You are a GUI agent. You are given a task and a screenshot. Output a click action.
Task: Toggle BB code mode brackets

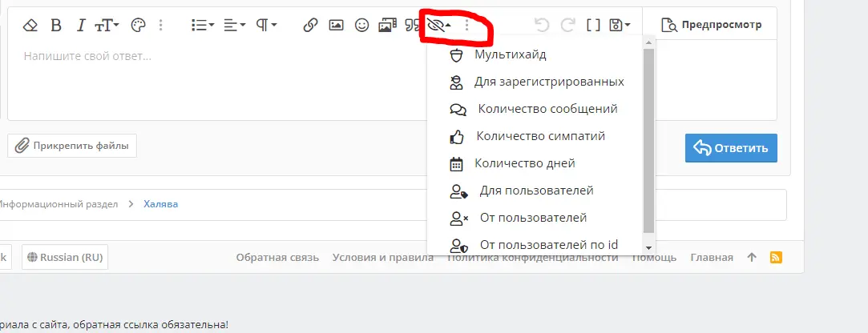click(x=593, y=25)
